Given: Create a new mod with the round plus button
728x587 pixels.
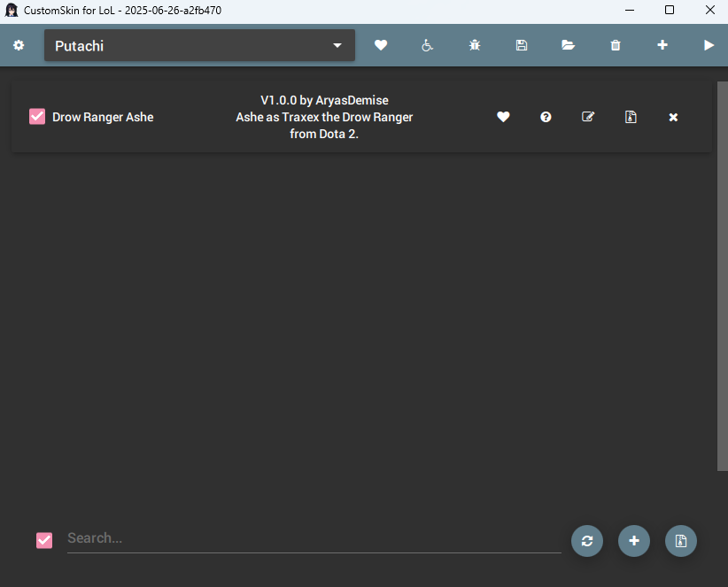Looking at the screenshot, I should (x=634, y=541).
